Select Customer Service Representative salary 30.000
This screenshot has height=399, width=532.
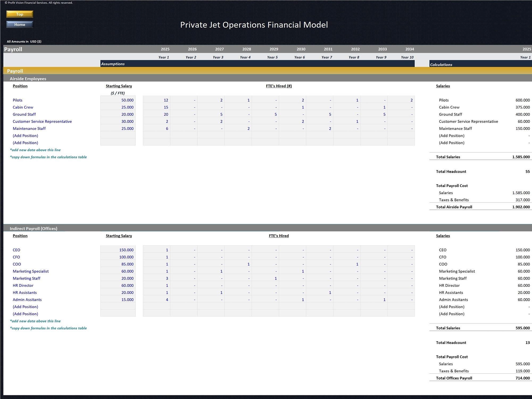(118, 121)
